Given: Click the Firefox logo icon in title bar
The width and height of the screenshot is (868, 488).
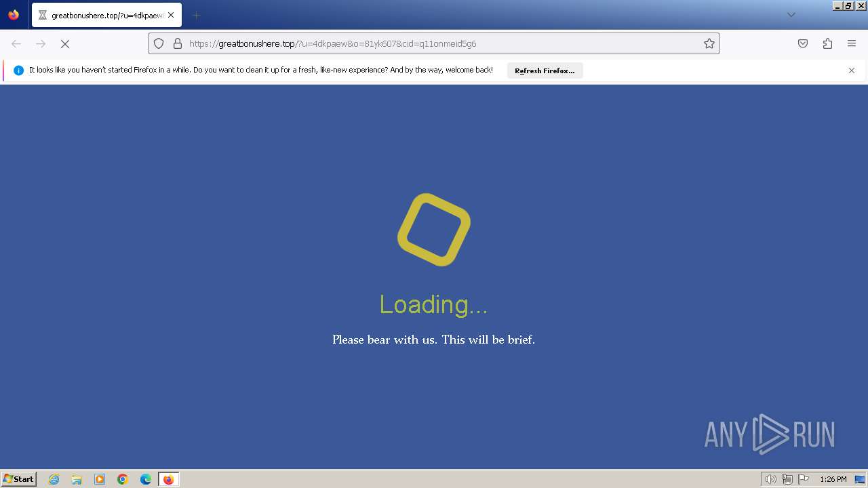Looking at the screenshot, I should (x=14, y=14).
